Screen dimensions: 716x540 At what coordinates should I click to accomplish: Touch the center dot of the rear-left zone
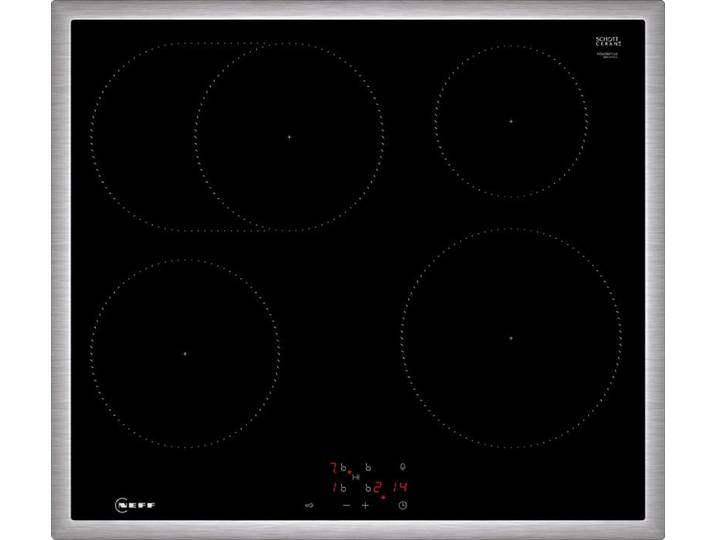289,137
